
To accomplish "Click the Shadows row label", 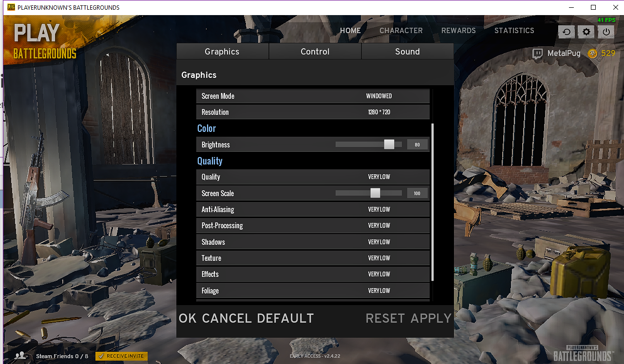I will tap(213, 242).
